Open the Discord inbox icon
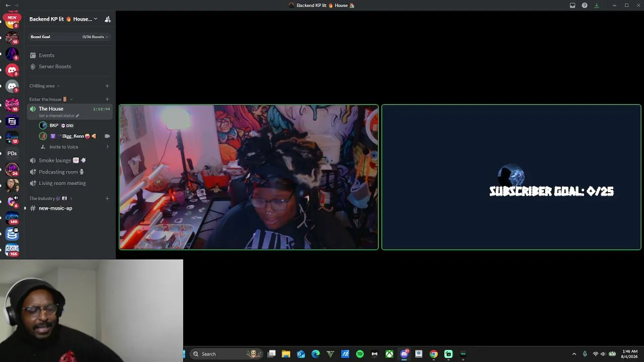Screen dimensions: 644x362 tap(573, 6)
